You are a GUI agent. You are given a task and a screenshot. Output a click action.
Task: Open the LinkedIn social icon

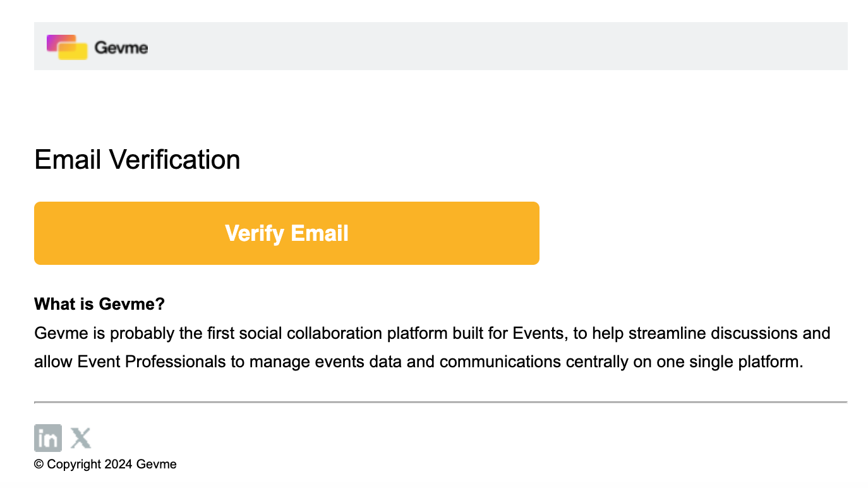[x=48, y=437]
